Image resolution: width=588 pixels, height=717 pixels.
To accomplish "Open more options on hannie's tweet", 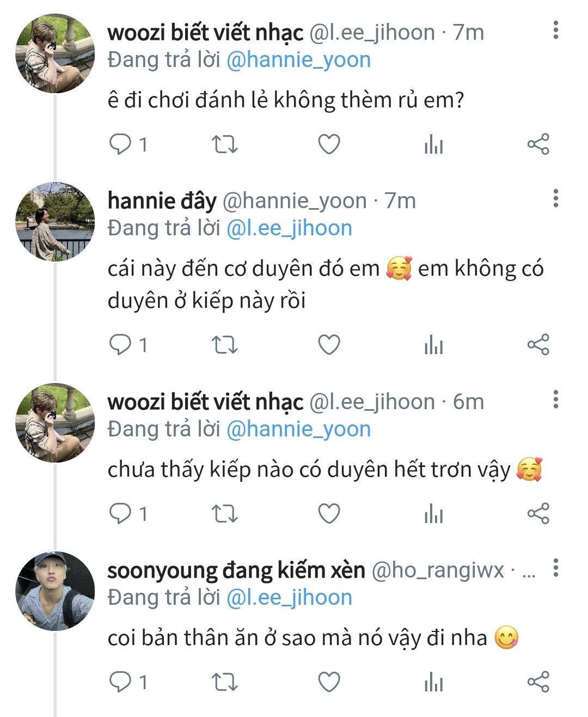I will point(555,199).
